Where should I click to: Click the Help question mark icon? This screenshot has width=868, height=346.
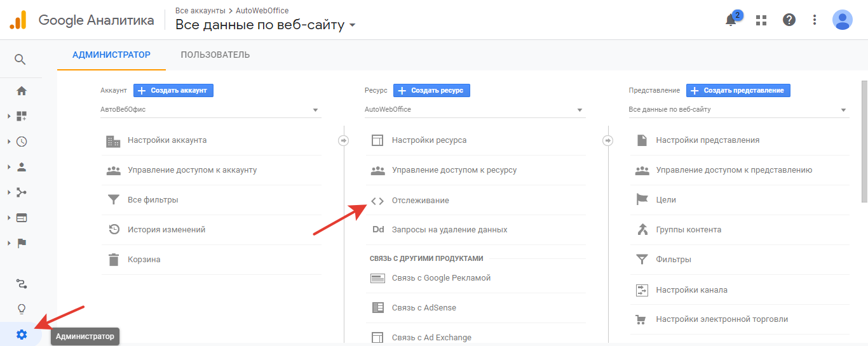click(x=789, y=20)
